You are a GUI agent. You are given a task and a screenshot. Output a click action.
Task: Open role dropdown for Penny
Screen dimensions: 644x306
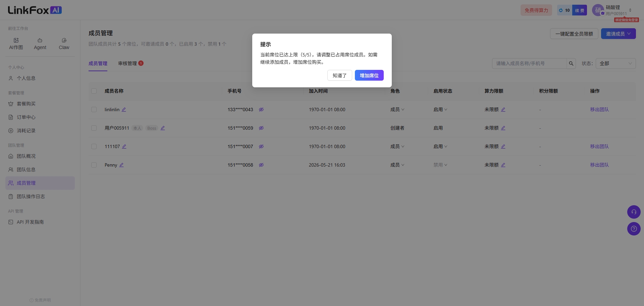pos(397,165)
